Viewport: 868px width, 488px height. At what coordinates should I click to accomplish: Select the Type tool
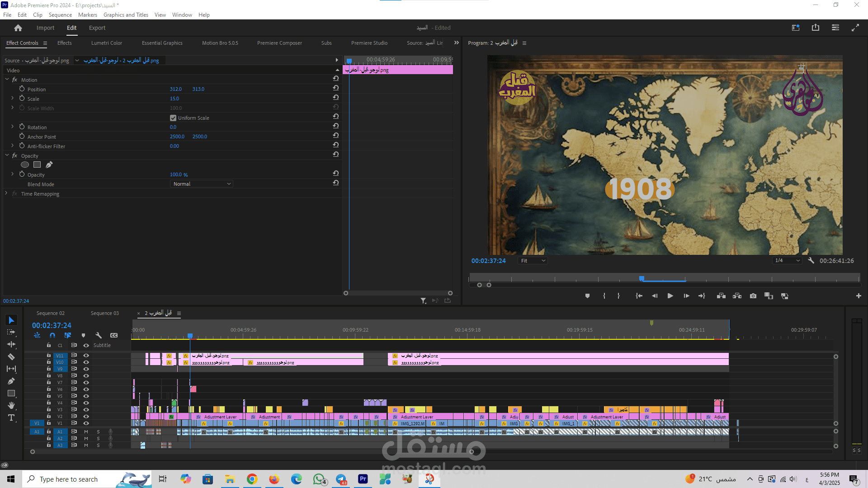point(11,418)
